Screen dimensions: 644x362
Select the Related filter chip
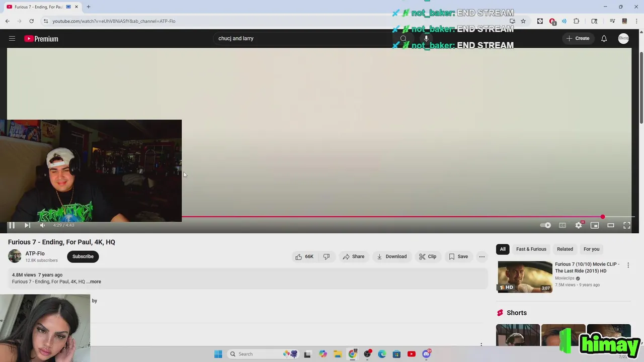[x=565, y=249]
